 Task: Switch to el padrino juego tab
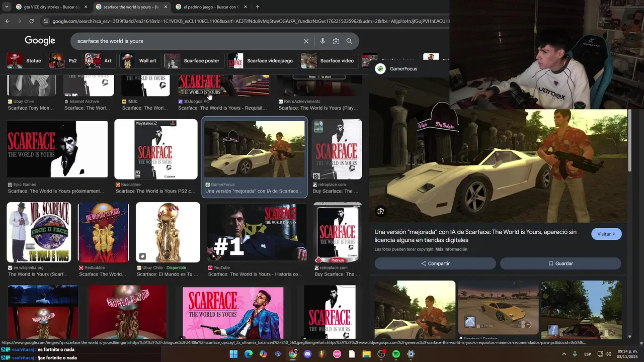[210, 7]
